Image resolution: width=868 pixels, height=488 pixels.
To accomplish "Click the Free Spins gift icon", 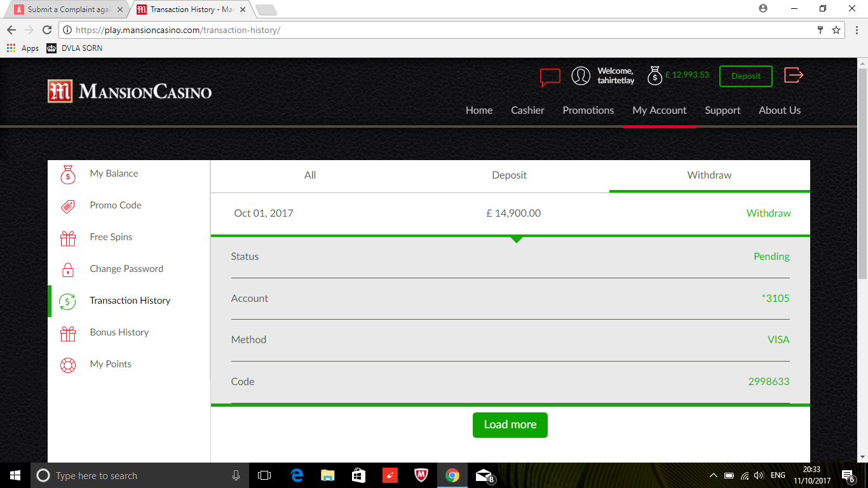I will coord(68,238).
